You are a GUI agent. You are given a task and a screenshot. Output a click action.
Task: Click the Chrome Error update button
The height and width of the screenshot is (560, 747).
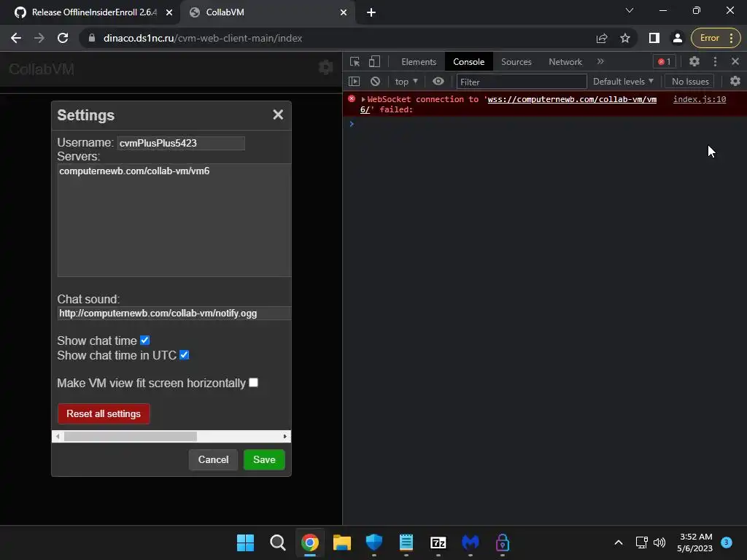(716, 38)
